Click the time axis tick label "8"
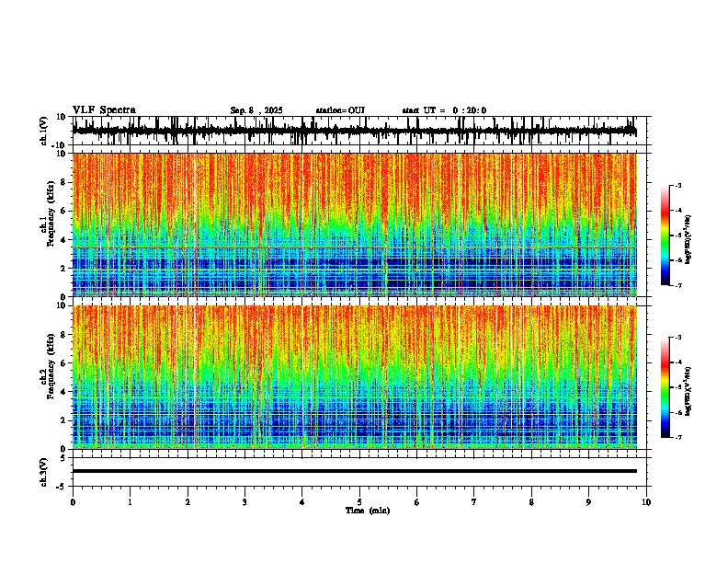Viewport: 728px width, 563px height. click(x=531, y=502)
